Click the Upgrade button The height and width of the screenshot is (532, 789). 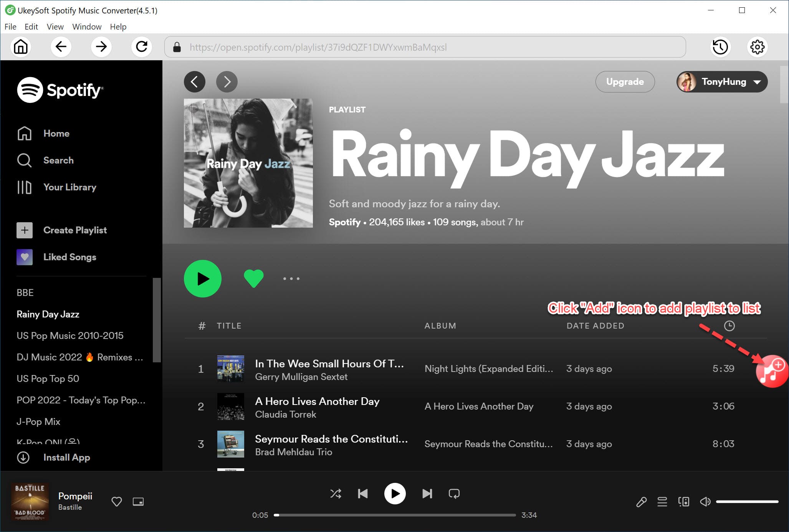[x=625, y=81]
